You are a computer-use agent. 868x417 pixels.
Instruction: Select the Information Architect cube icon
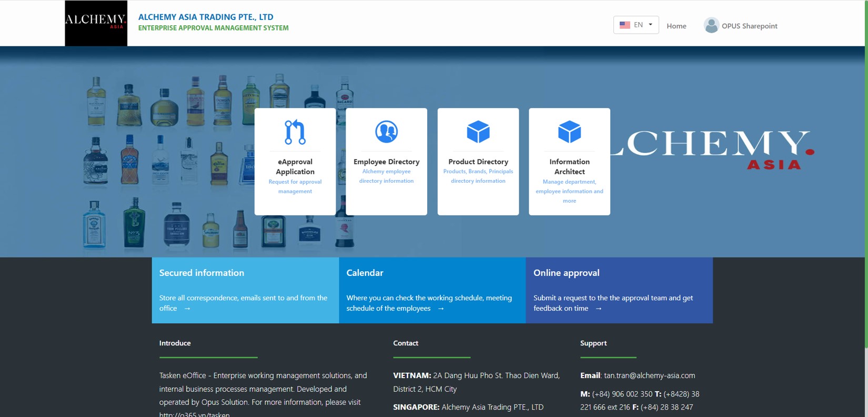[x=569, y=132]
